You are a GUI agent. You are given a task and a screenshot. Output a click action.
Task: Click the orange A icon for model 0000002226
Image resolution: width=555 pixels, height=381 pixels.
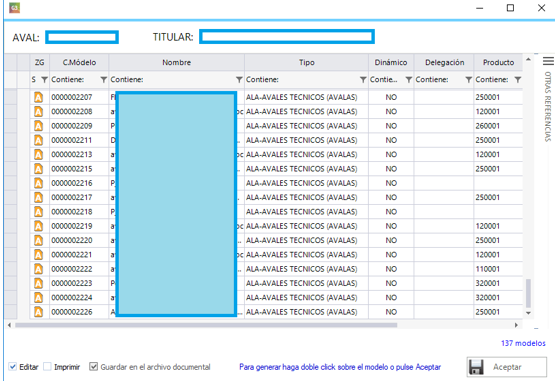pyautogui.click(x=38, y=312)
